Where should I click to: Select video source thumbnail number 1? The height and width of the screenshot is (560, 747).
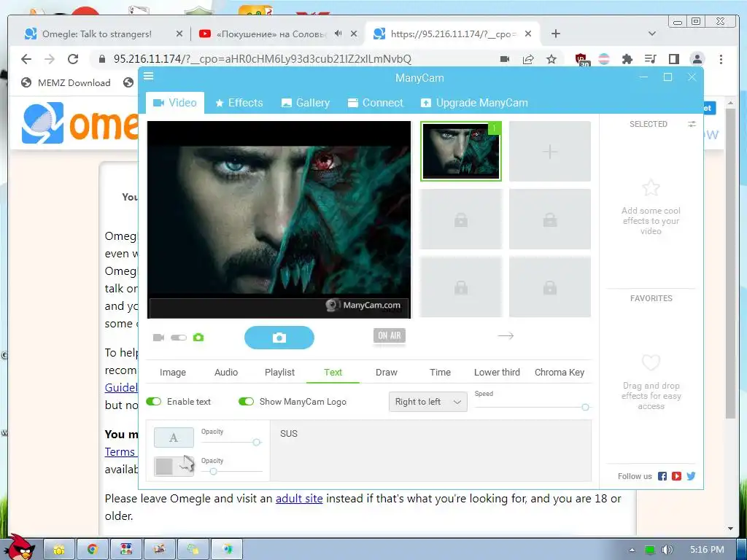(461, 151)
